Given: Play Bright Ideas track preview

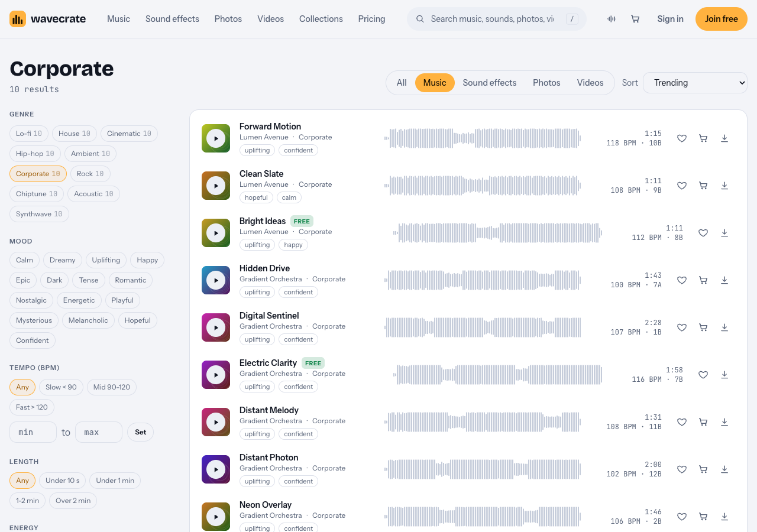Looking at the screenshot, I should pyautogui.click(x=216, y=233).
